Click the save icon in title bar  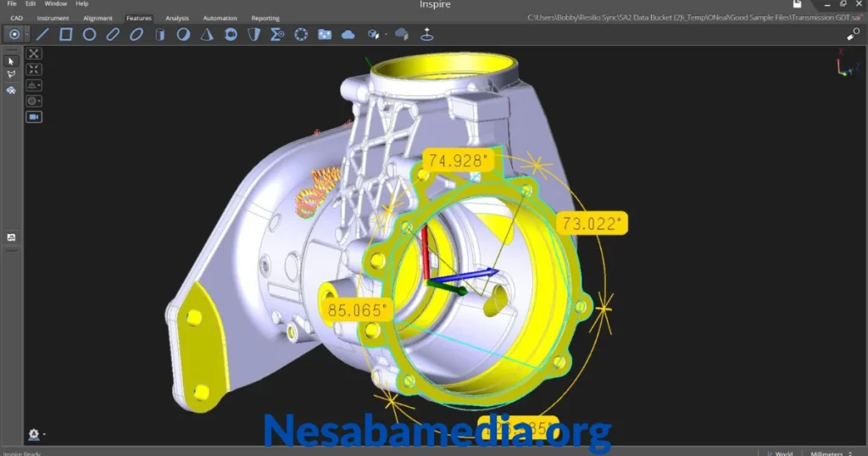[x=797, y=4]
